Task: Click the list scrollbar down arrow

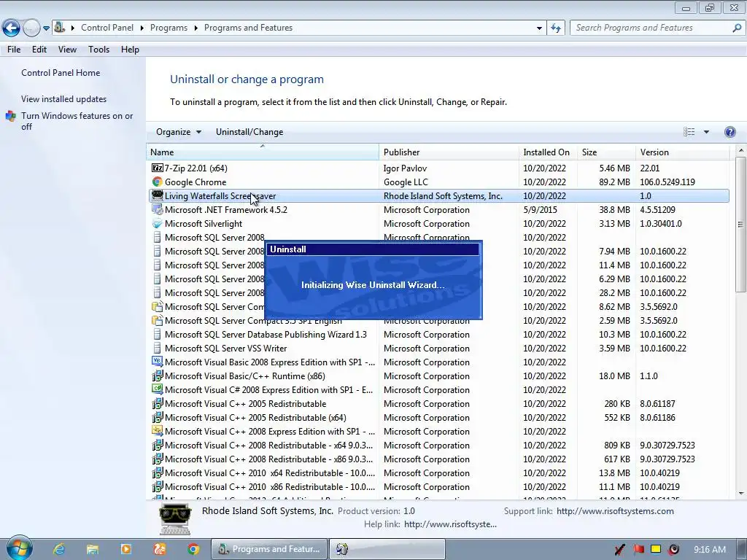Action: pyautogui.click(x=741, y=494)
